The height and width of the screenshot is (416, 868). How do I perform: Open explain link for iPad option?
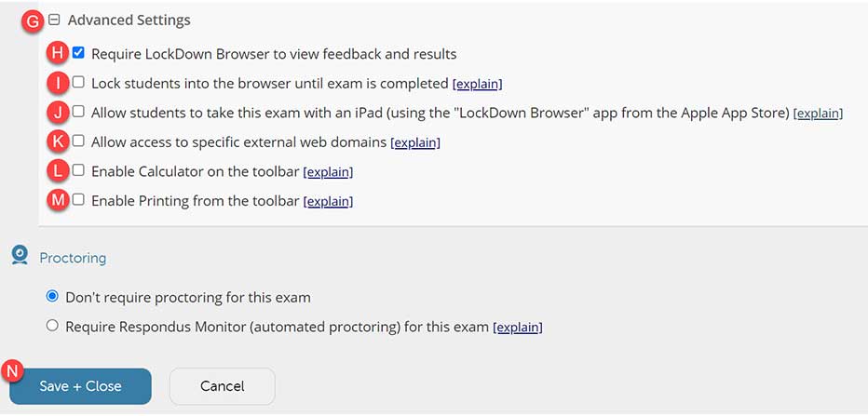click(818, 114)
